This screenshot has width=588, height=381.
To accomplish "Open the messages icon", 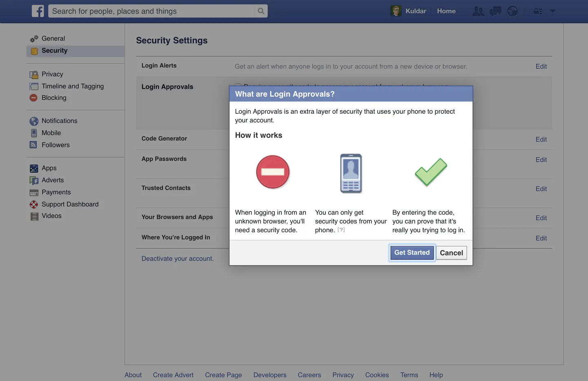I will (495, 11).
